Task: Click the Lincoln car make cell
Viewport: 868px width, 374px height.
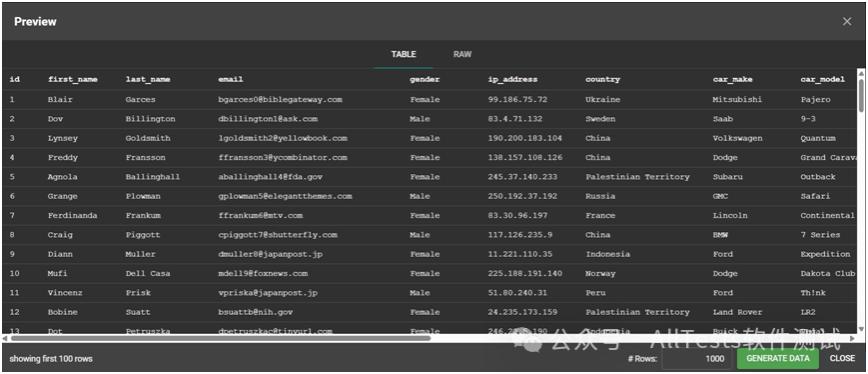Action: coord(730,216)
